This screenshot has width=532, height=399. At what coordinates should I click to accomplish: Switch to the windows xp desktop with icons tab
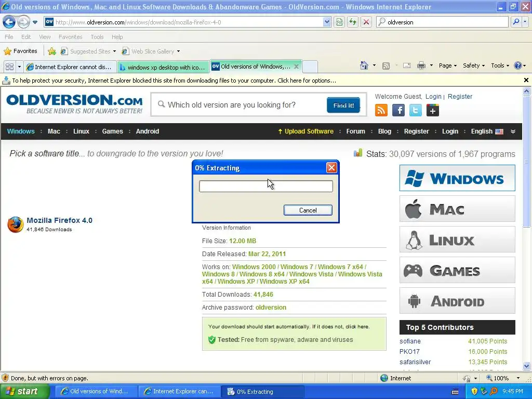[x=163, y=67]
